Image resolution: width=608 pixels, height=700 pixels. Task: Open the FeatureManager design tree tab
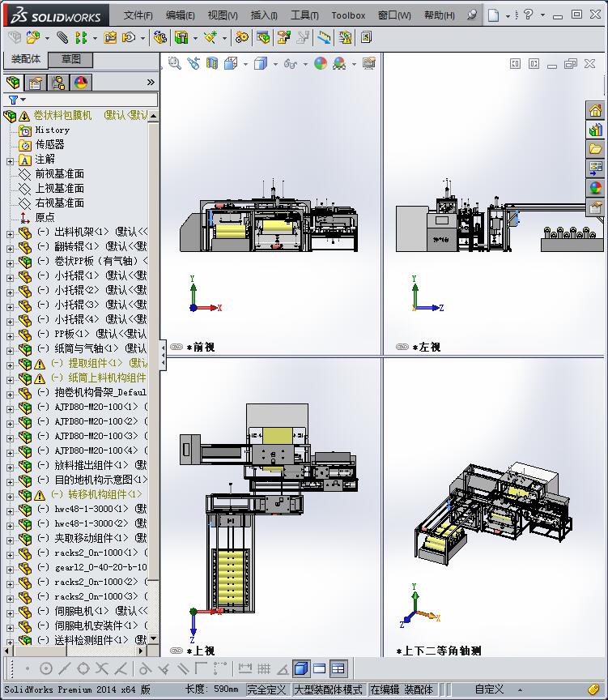(x=14, y=83)
